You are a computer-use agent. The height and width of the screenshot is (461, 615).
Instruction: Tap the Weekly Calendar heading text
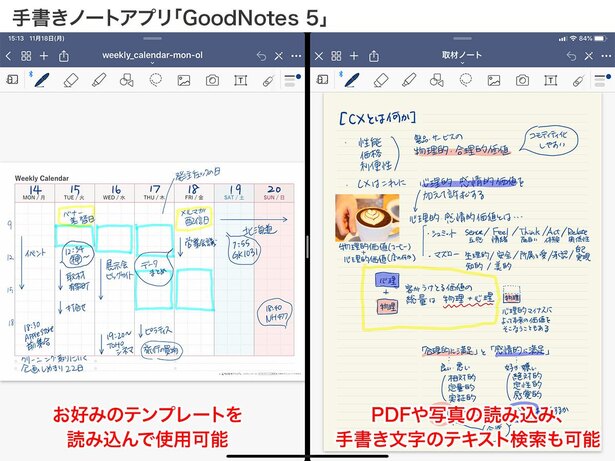42,178
